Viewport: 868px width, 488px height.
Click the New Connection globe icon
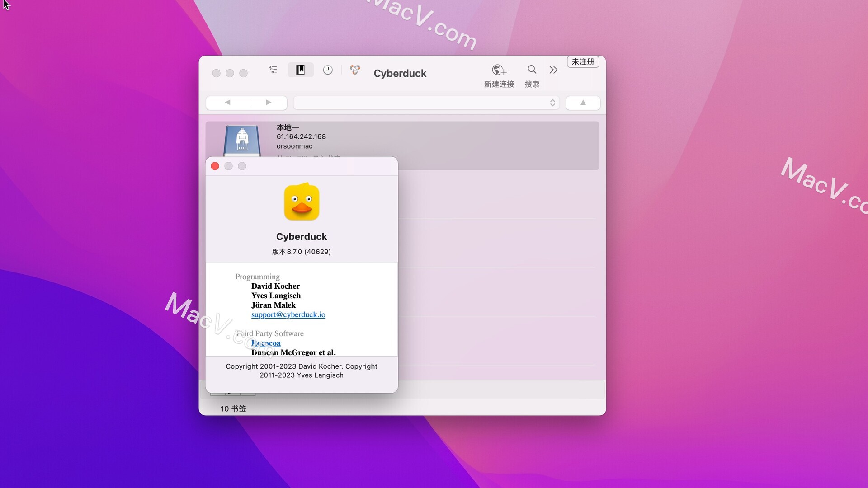coord(499,70)
